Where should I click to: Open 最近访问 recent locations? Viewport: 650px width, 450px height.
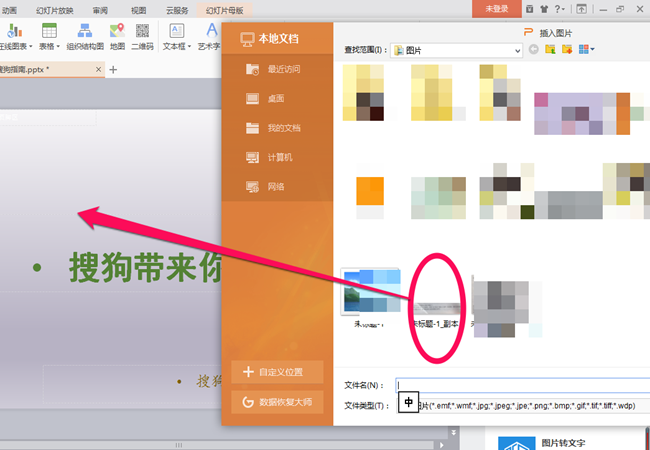(277, 69)
